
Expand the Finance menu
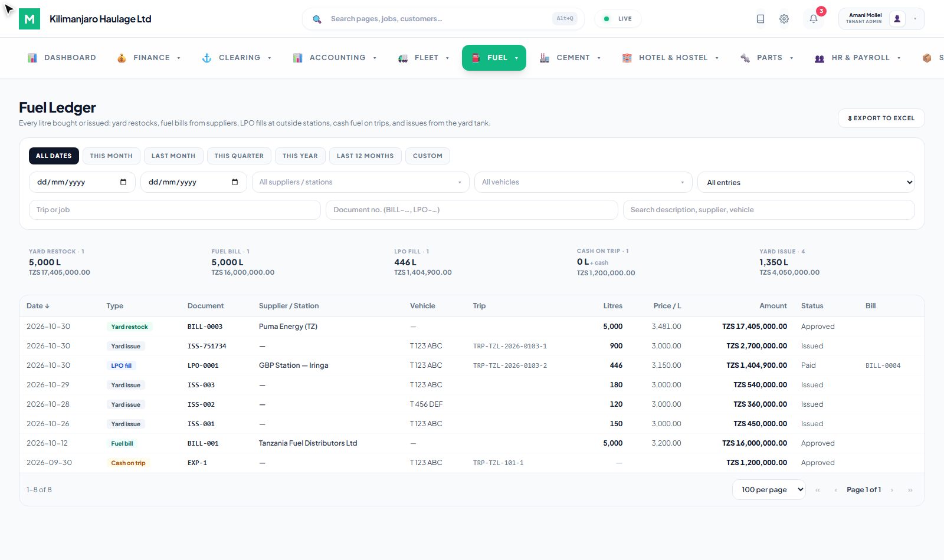tap(149, 58)
